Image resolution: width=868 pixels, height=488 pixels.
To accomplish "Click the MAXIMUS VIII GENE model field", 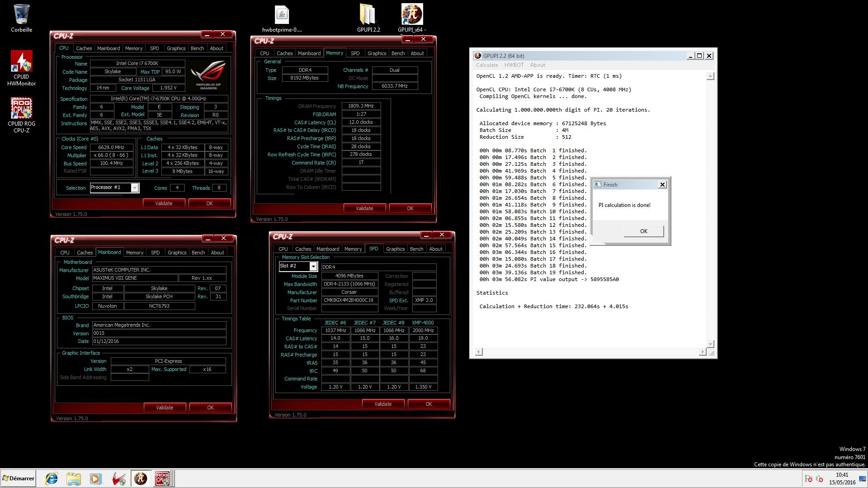I will point(135,278).
